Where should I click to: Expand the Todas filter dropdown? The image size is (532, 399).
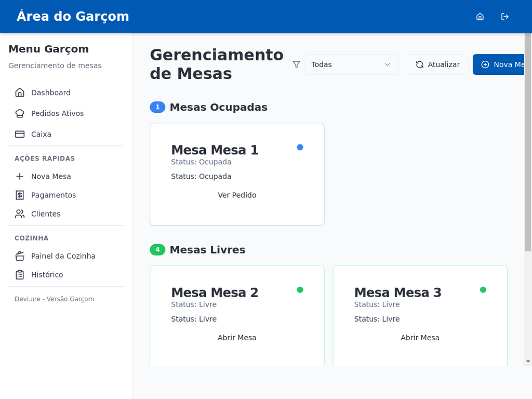click(351, 64)
